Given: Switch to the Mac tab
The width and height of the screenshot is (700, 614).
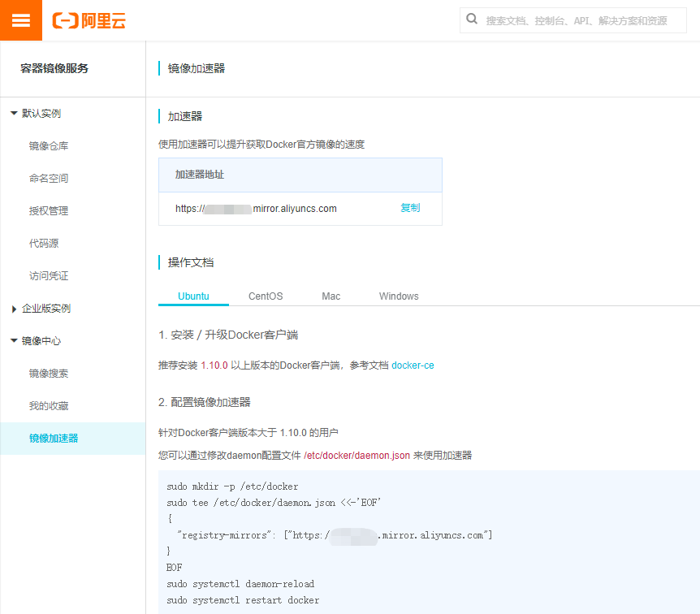Looking at the screenshot, I should point(331,296).
